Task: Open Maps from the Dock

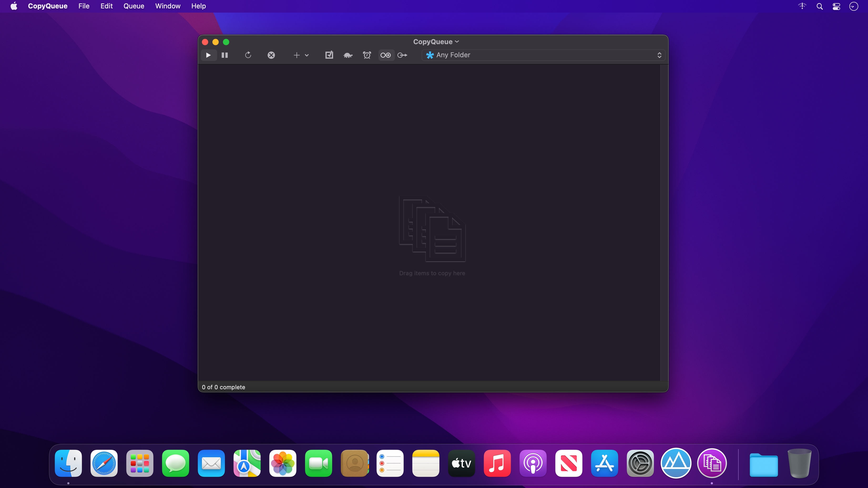Action: [x=247, y=463]
